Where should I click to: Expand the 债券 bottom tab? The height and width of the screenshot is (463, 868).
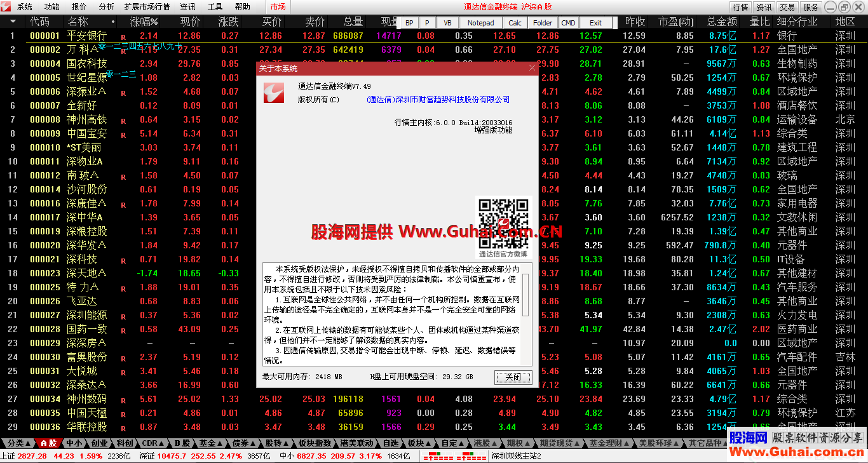pyautogui.click(x=245, y=443)
